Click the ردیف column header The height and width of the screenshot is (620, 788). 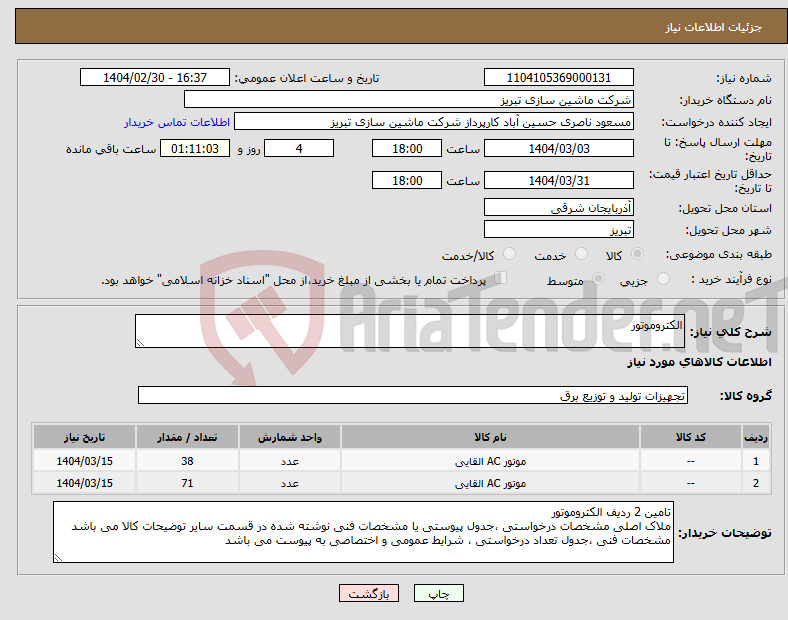756,437
